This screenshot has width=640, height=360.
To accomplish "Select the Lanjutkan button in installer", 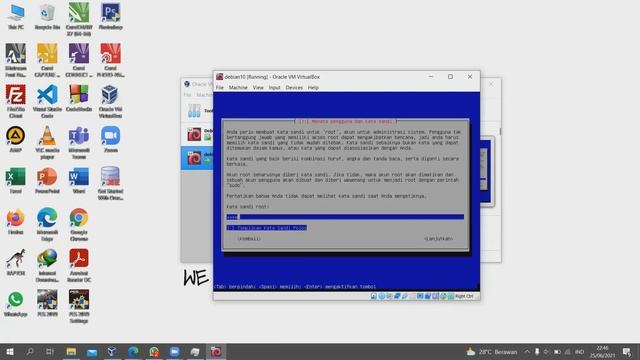I will click(x=439, y=239).
